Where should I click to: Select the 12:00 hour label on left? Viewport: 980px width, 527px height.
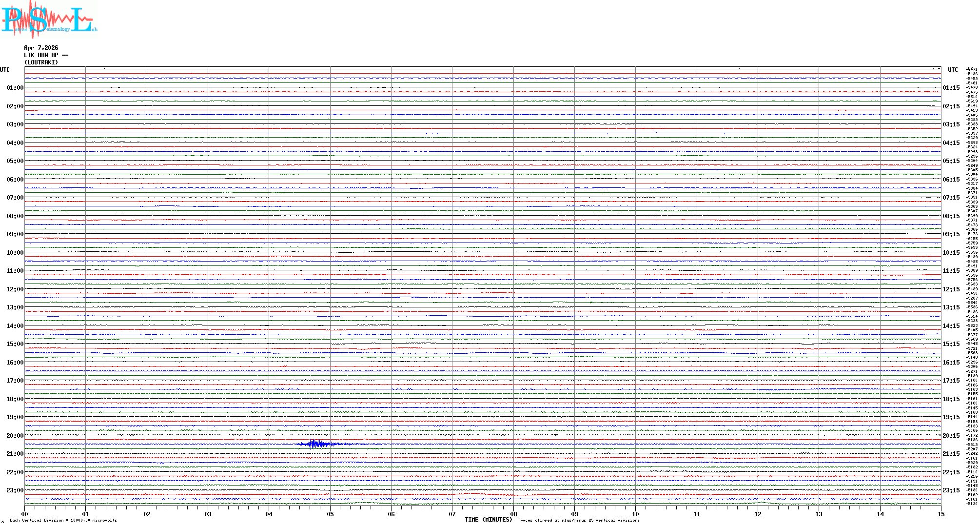pyautogui.click(x=15, y=289)
